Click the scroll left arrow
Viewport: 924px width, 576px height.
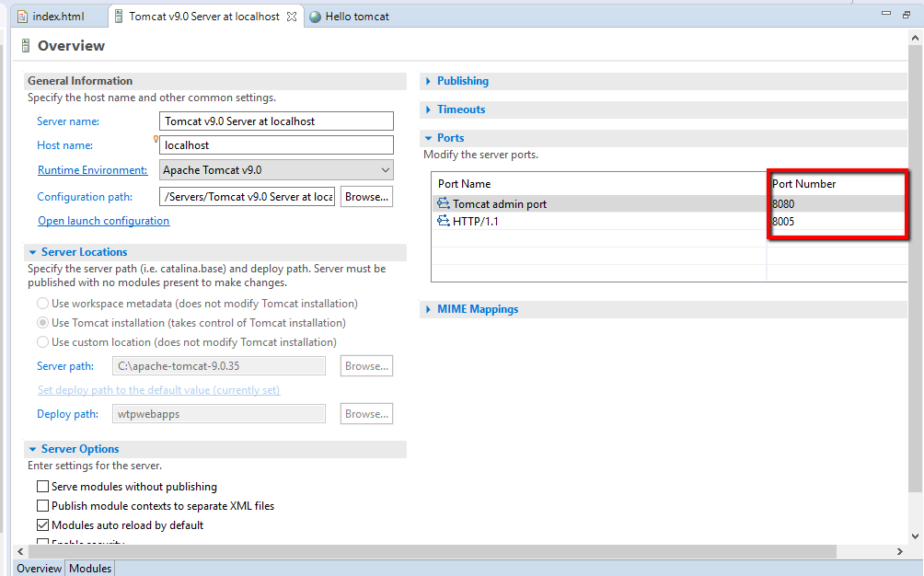20,552
